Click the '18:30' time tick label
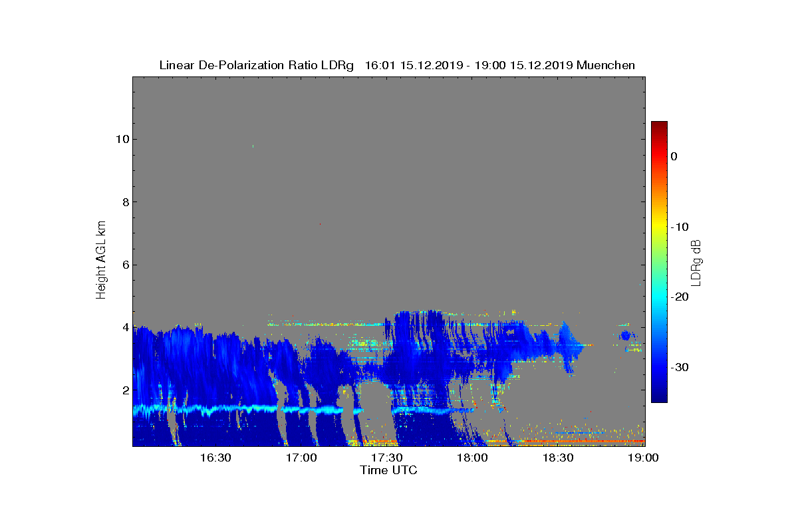 pyautogui.click(x=559, y=458)
